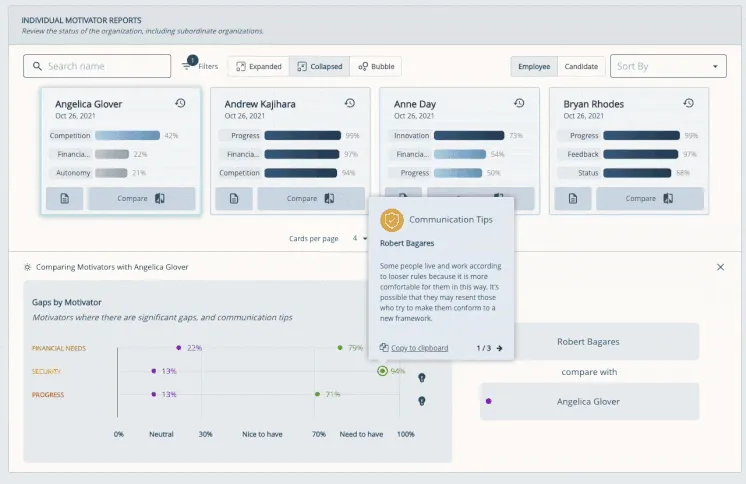Open the Sort By dropdown

[667, 67]
